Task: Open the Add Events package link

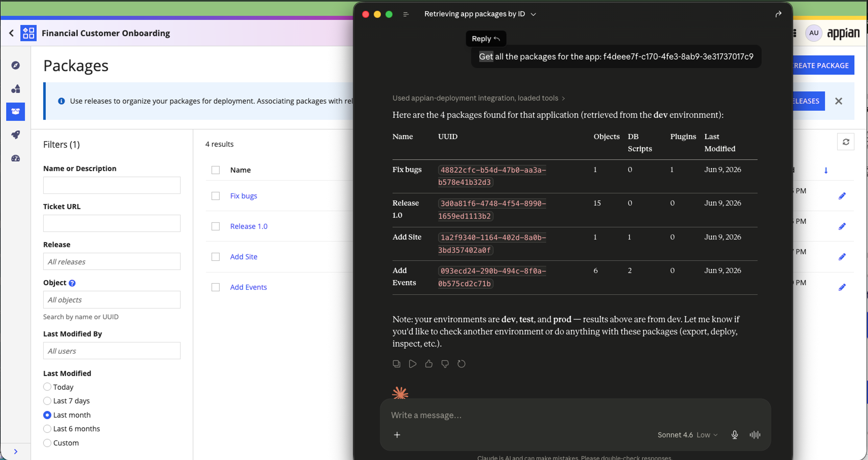Action: [x=248, y=287]
